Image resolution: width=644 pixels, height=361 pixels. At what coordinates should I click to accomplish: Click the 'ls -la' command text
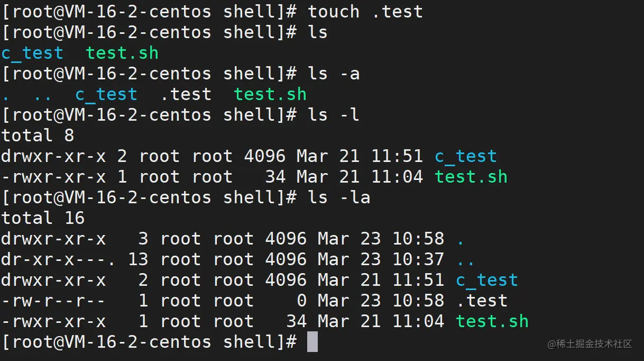(339, 197)
